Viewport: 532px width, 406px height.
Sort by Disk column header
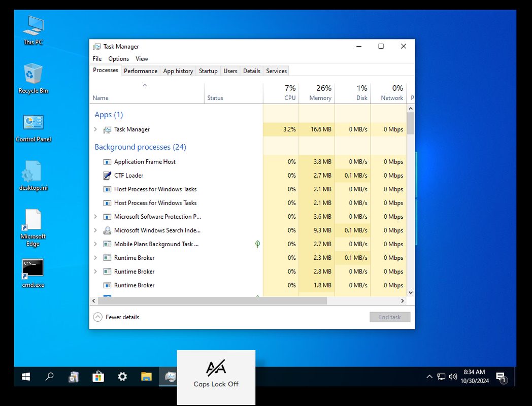(x=352, y=93)
